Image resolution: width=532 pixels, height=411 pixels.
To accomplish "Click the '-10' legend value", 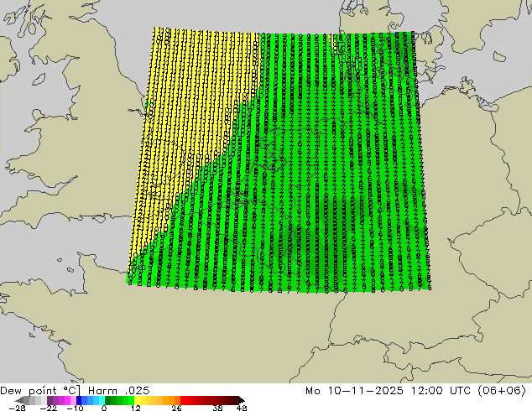I will [75, 408].
